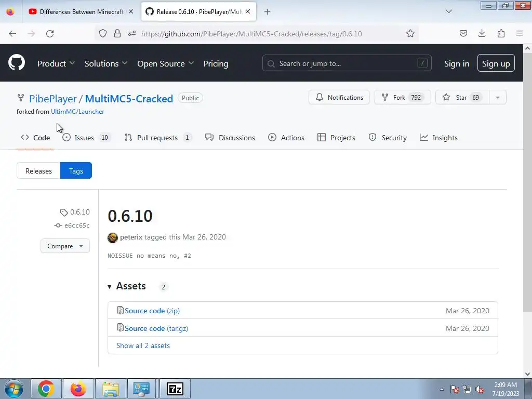
Task: Bookmark this page with the star icon
Action: click(x=410, y=33)
